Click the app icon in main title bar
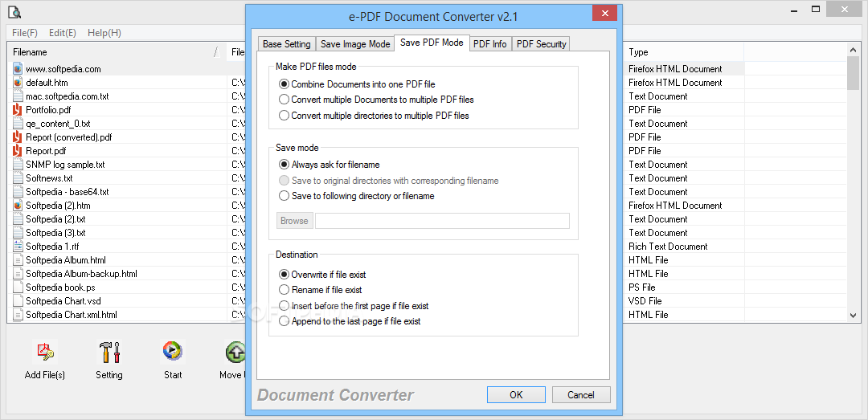 click(14, 10)
